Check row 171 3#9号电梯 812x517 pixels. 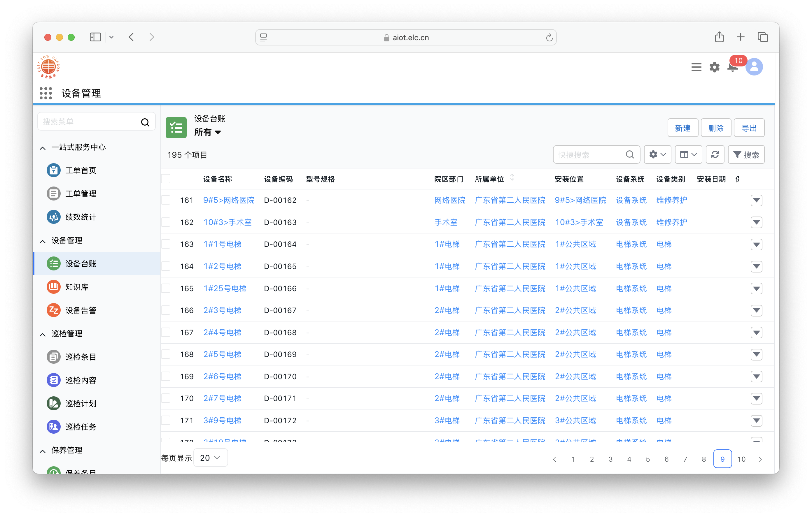pyautogui.click(x=166, y=420)
